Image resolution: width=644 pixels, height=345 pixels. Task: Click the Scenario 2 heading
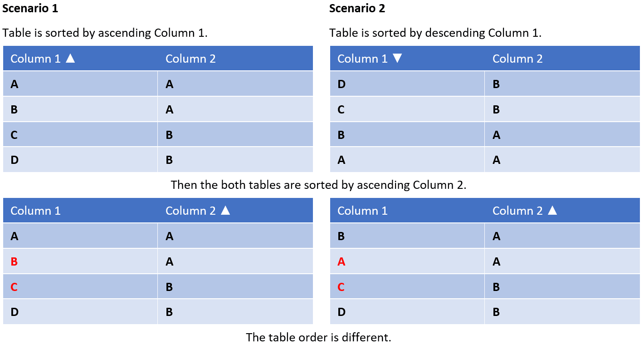coord(357,8)
